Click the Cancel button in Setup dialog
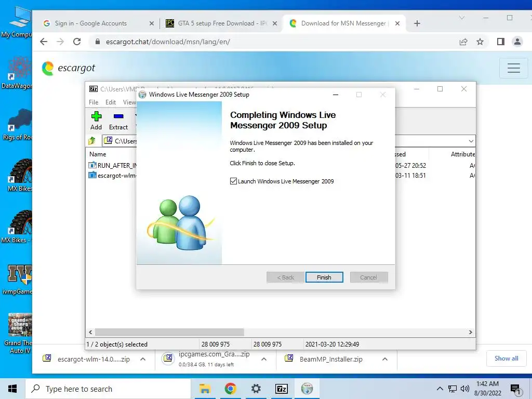This screenshot has height=399, width=532. [x=368, y=277]
